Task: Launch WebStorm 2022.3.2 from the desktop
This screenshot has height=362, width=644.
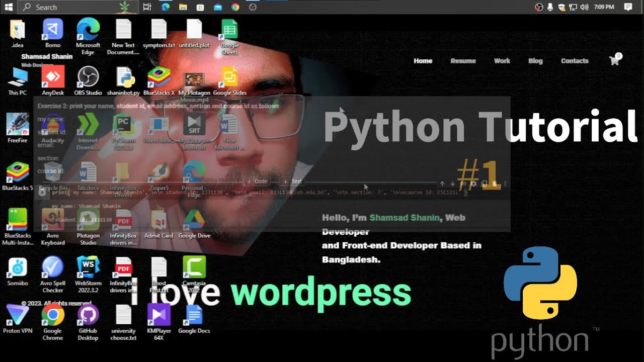Action: point(88,275)
